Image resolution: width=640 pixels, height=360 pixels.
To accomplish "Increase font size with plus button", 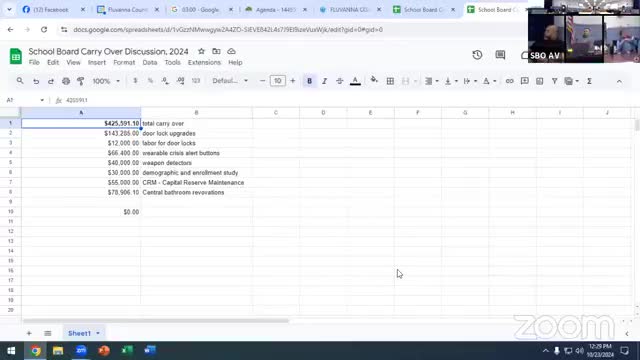I will [293, 81].
